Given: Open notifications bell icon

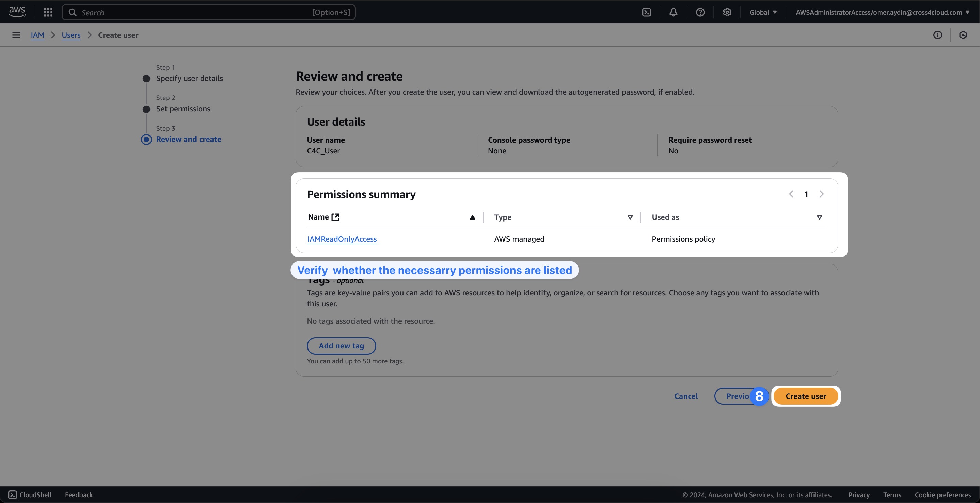Looking at the screenshot, I should pos(674,12).
